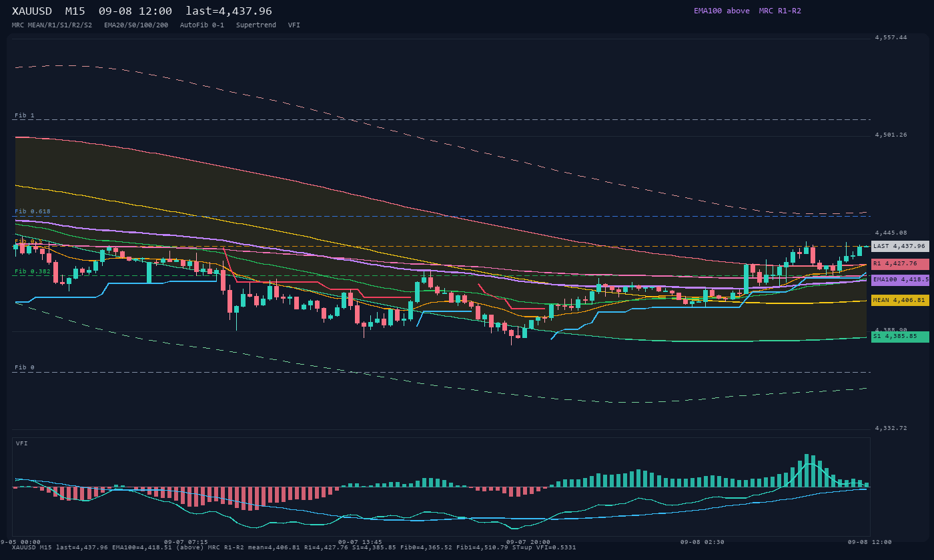Click the 4,445.08 price axis label
This screenshot has width=934, height=560.
click(891, 233)
